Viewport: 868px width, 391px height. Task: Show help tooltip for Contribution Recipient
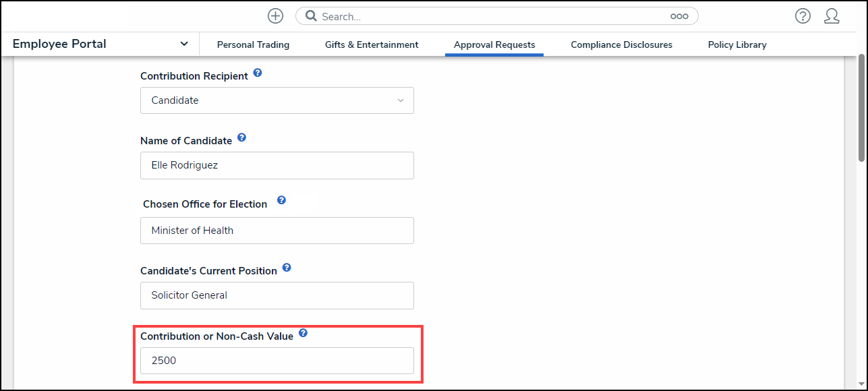tap(258, 73)
